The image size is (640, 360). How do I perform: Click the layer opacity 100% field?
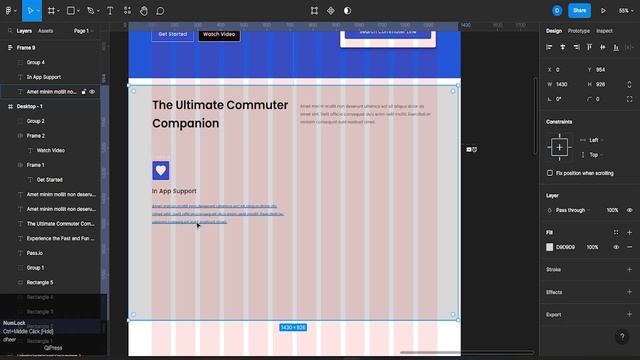612,210
